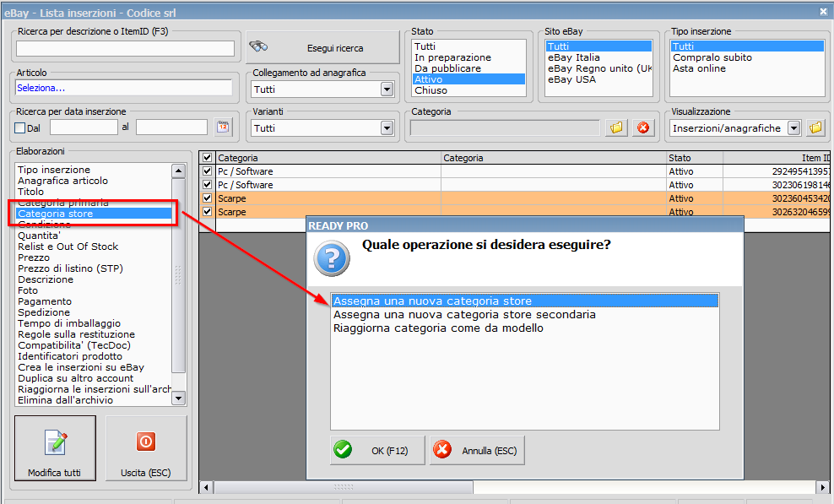Clear category with red X icon
The height and width of the screenshot is (504, 834).
[x=643, y=127]
